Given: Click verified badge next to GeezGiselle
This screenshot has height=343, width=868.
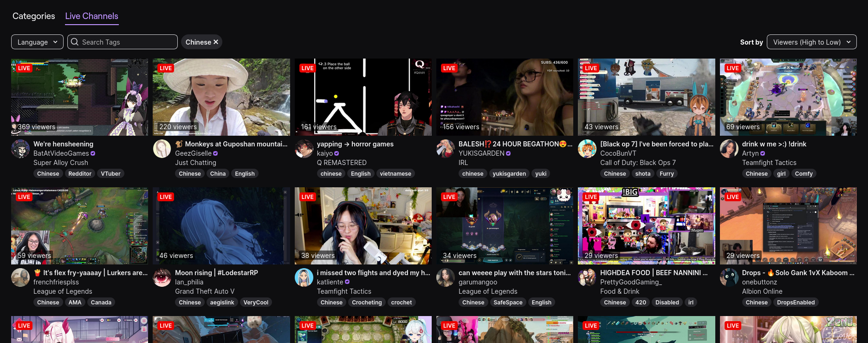Looking at the screenshot, I should click(x=215, y=153).
